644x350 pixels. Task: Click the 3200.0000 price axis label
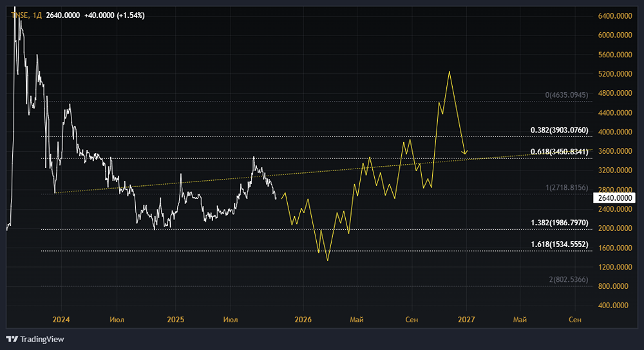615,170
